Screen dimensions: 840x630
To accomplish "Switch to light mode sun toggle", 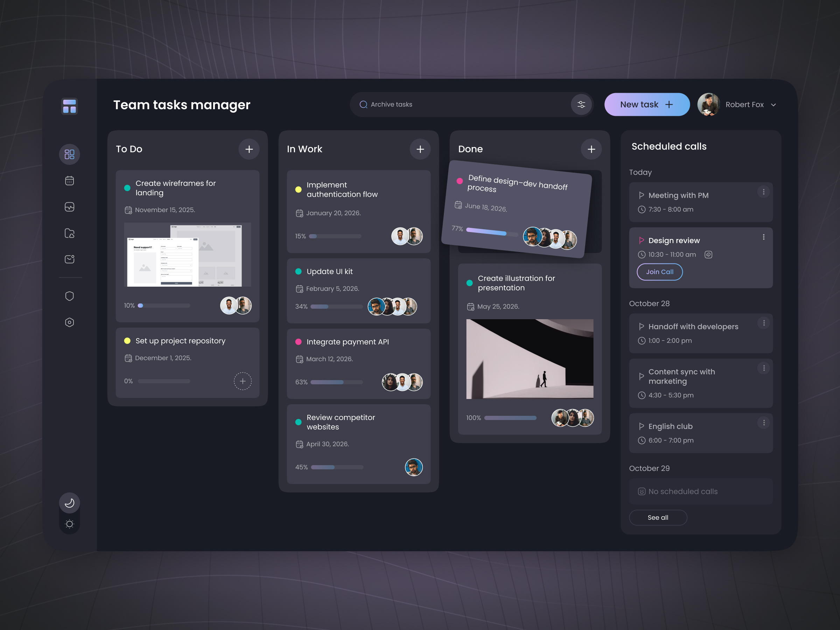I will tap(70, 524).
